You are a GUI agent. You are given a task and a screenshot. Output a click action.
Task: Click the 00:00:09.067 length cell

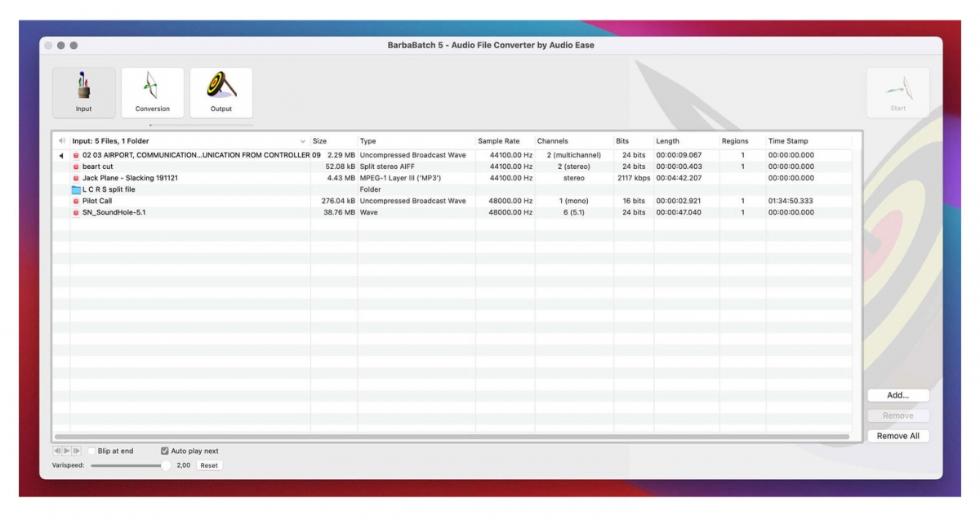pyautogui.click(x=679, y=155)
